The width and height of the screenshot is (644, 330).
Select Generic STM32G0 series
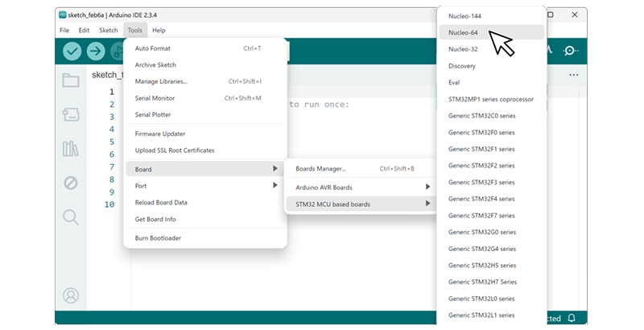coord(492,232)
